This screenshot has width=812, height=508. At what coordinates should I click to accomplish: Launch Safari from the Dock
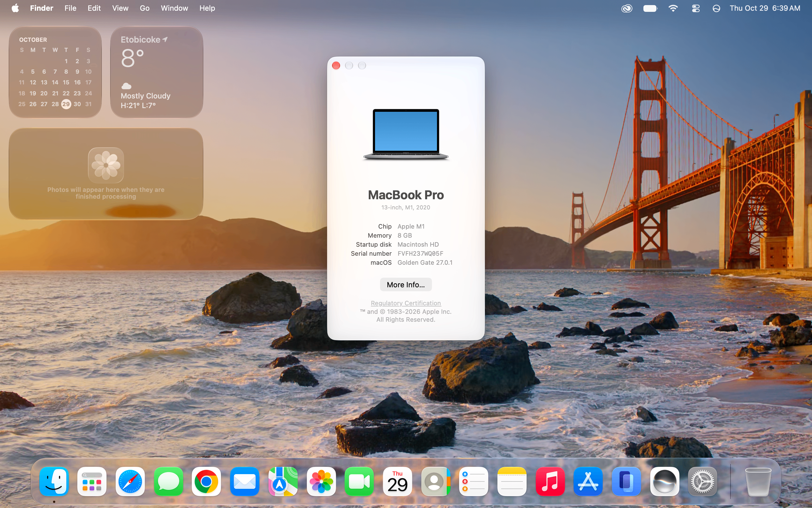pyautogui.click(x=130, y=481)
